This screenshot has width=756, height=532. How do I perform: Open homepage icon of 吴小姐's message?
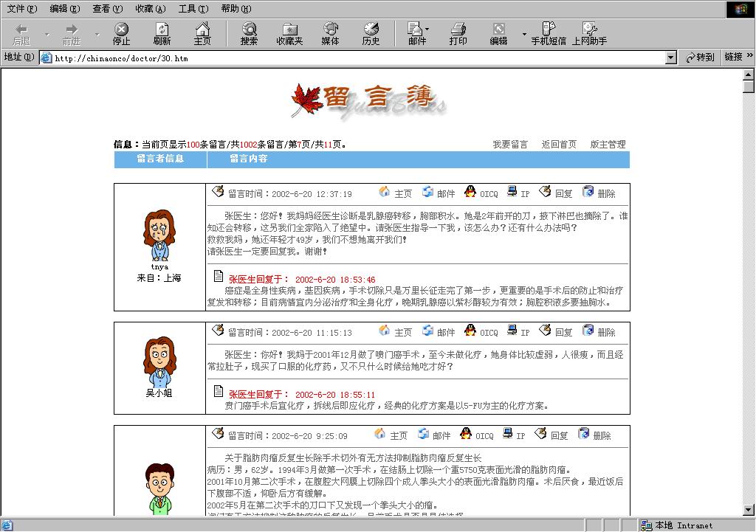click(384, 331)
